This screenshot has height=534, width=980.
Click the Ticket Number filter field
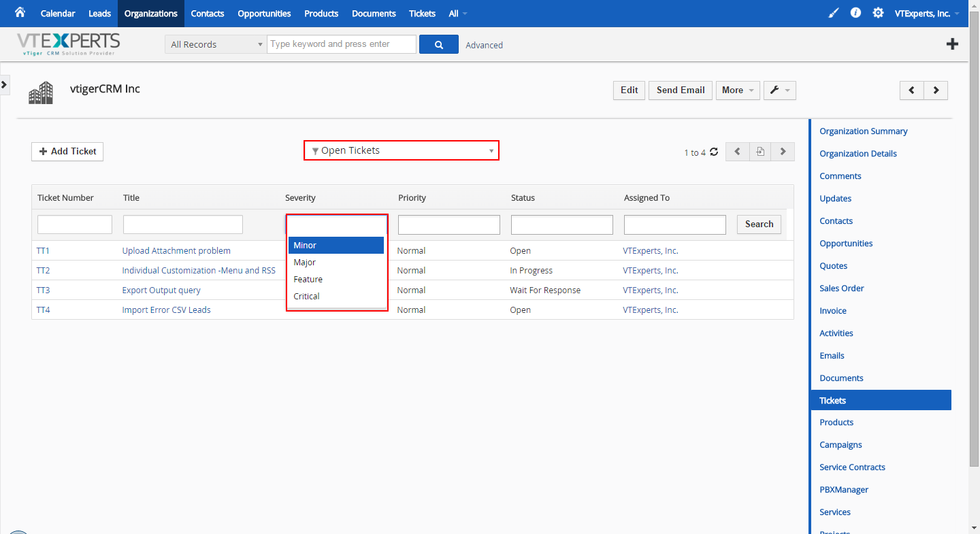[x=75, y=224]
